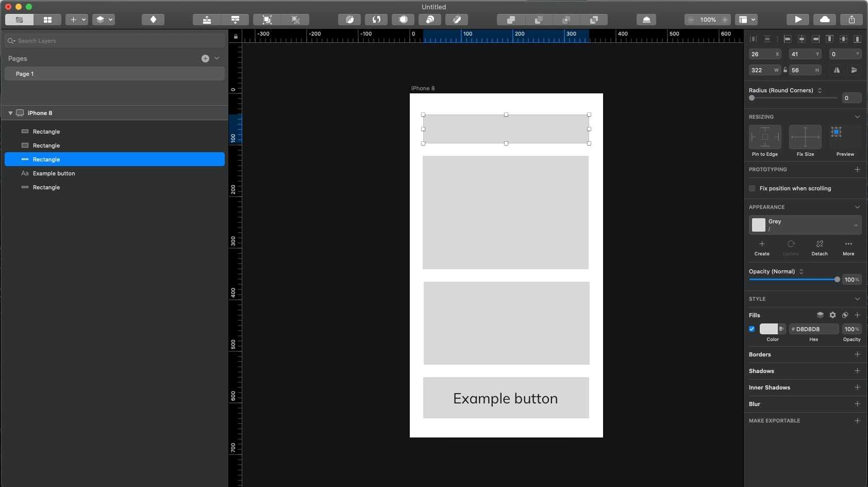Click the Rotate tool in the toolbar

[377, 20]
